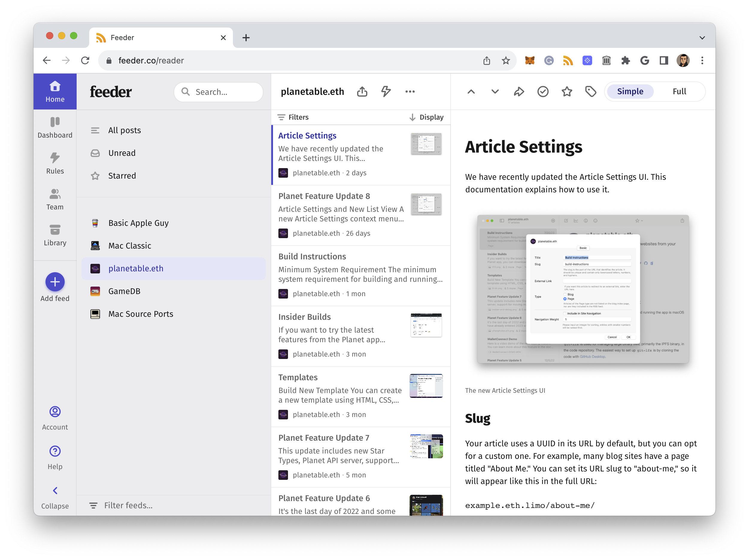Toggle the star icon for the article
Image resolution: width=749 pixels, height=560 pixels.
pyautogui.click(x=566, y=91)
